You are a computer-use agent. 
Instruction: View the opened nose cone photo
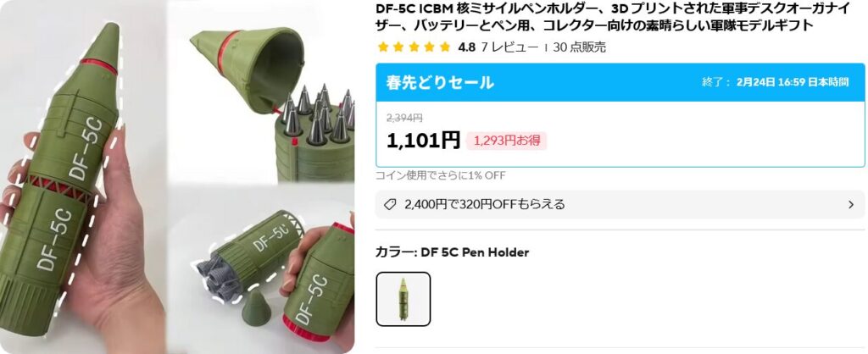261,91
